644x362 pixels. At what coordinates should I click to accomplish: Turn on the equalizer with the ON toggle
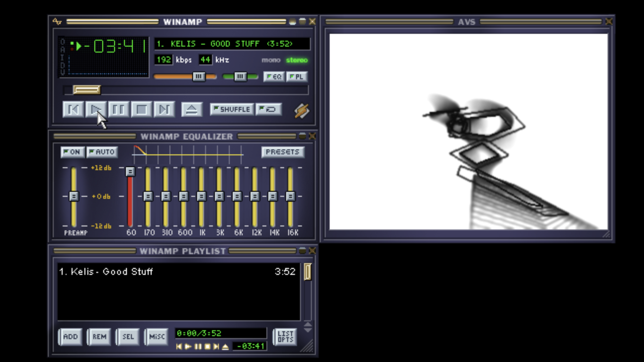(73, 152)
